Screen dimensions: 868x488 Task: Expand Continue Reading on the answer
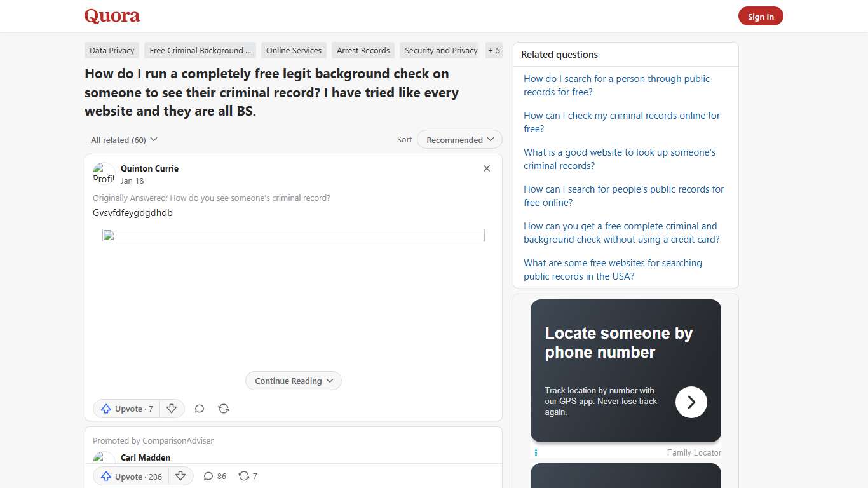293,381
